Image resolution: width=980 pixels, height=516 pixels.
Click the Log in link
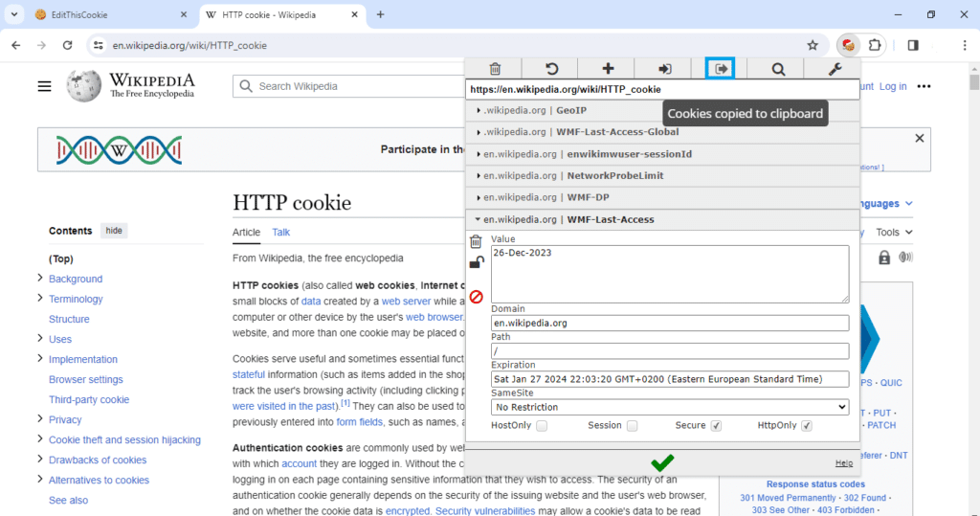[x=893, y=86]
